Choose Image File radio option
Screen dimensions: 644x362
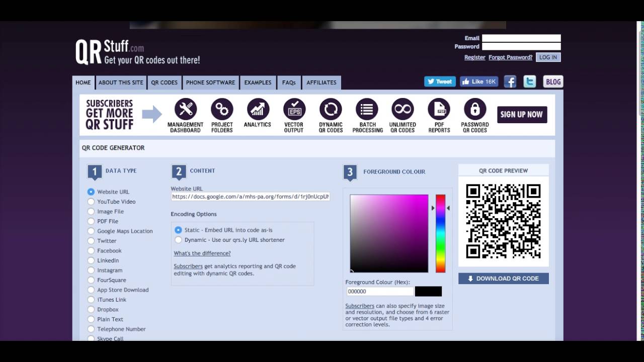tap(91, 211)
